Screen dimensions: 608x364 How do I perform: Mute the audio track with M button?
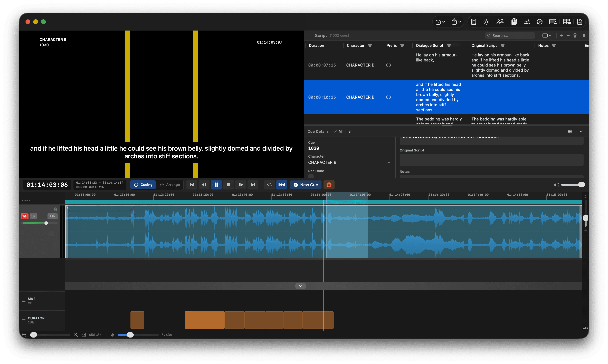(25, 216)
